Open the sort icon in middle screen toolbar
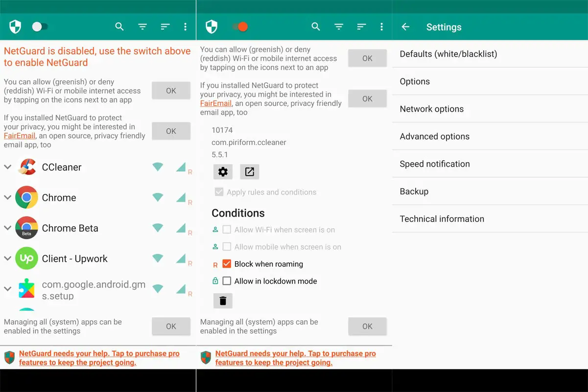Screen dimensions: 588x392 (361, 27)
